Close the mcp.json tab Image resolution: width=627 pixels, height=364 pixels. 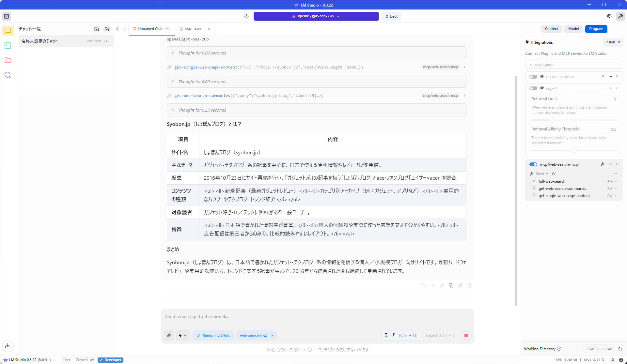click(209, 29)
